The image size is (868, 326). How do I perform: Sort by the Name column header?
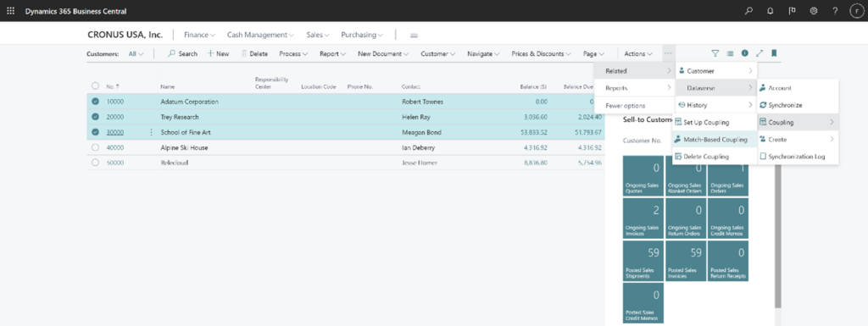click(168, 86)
